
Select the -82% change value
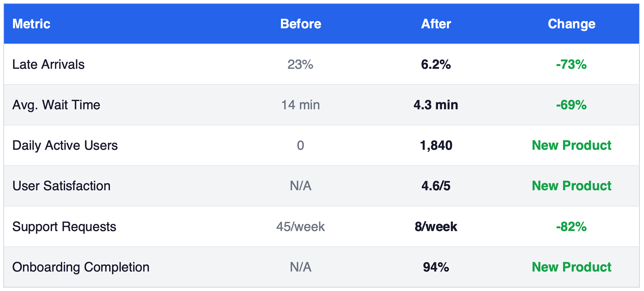tap(571, 227)
